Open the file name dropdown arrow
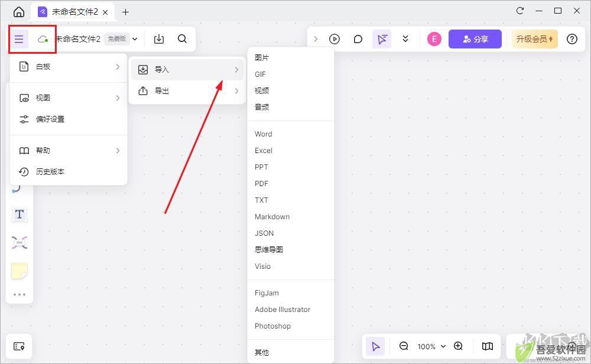This screenshot has height=364, width=591. [135, 39]
